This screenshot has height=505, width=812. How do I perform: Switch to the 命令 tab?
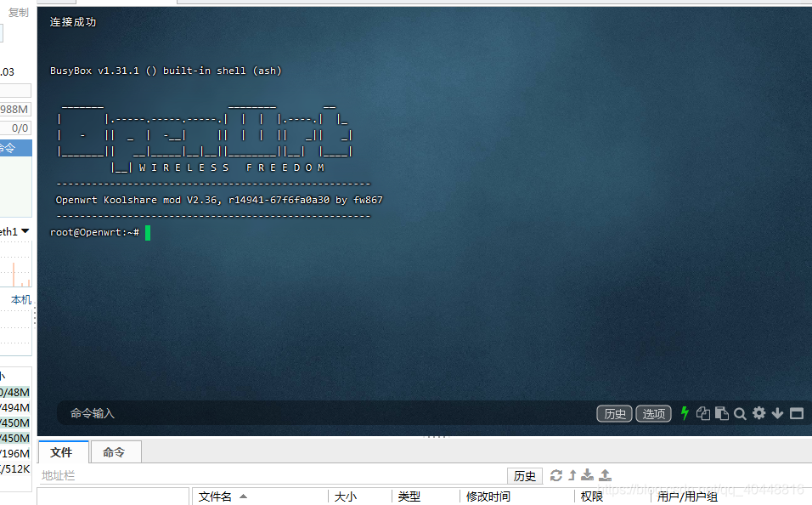[116, 452]
